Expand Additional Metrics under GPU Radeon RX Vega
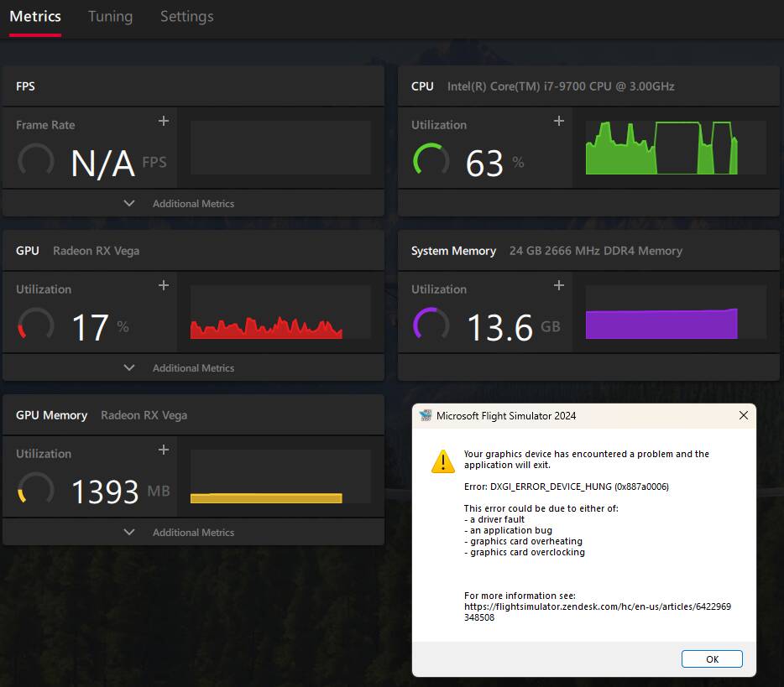784x687 pixels. [x=194, y=367]
